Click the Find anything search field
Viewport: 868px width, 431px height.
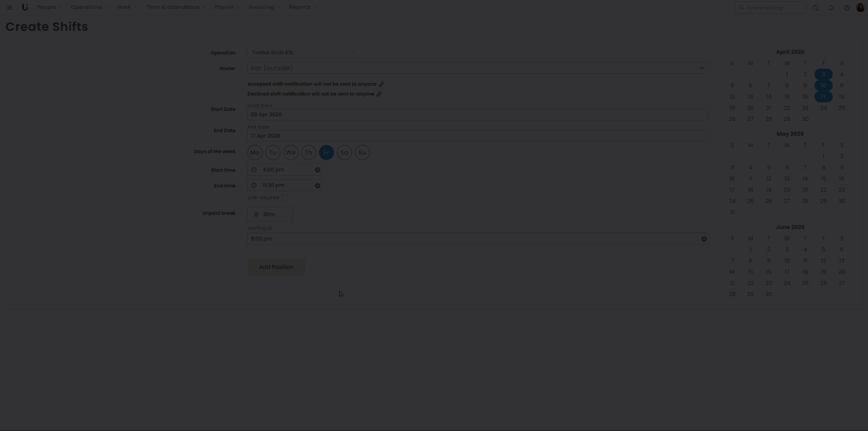pyautogui.click(x=774, y=8)
